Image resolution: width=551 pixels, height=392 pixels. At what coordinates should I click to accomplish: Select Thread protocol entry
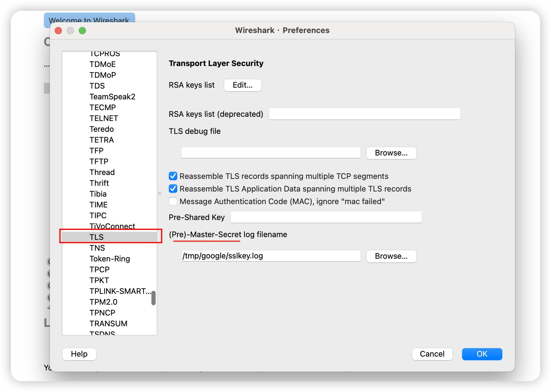click(109, 172)
